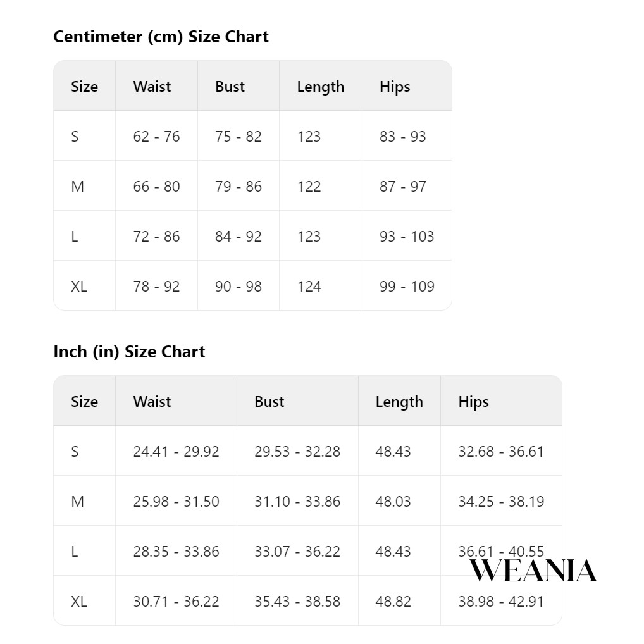Click the 31.10 - 33.86 bust cell

coord(297,501)
